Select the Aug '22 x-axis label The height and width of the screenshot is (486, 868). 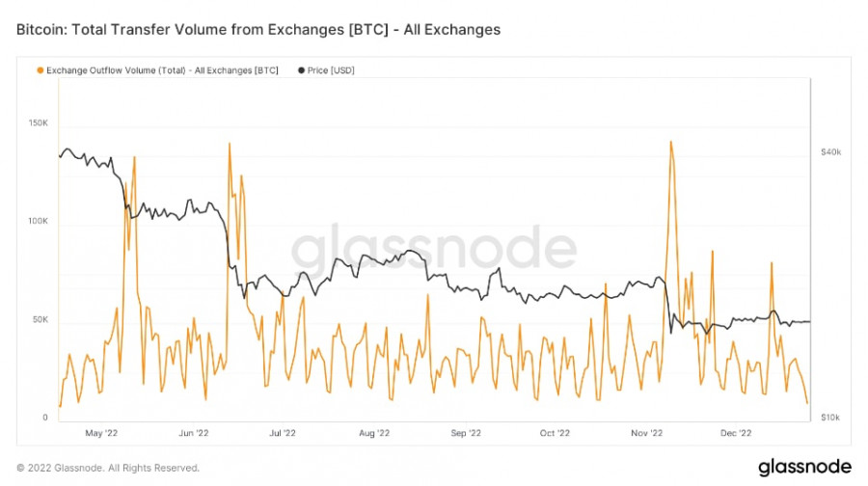[373, 434]
